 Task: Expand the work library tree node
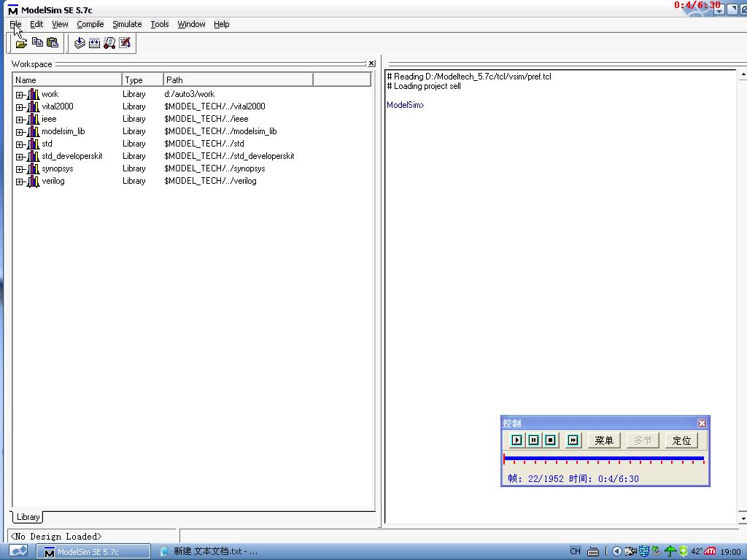pyautogui.click(x=19, y=95)
